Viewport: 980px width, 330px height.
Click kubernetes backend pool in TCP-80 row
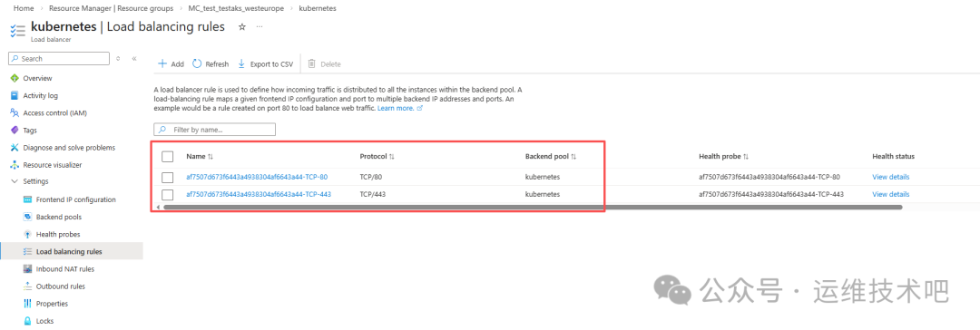(x=543, y=177)
